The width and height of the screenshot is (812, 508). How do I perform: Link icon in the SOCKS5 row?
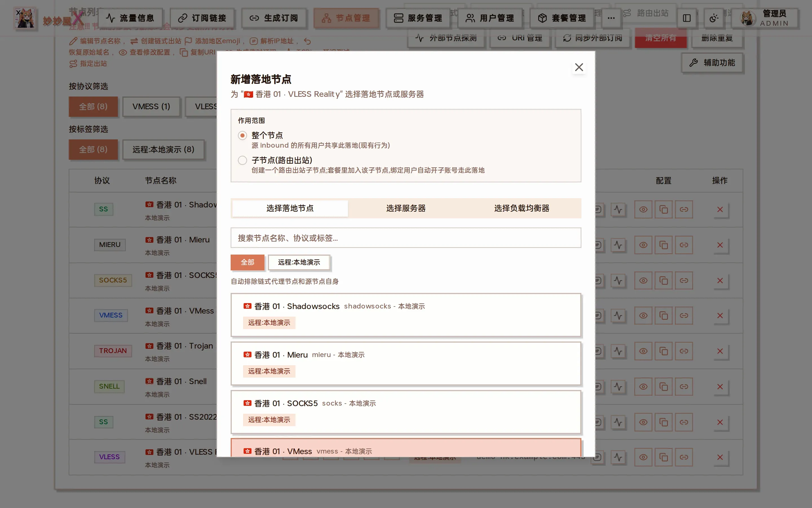point(684,281)
